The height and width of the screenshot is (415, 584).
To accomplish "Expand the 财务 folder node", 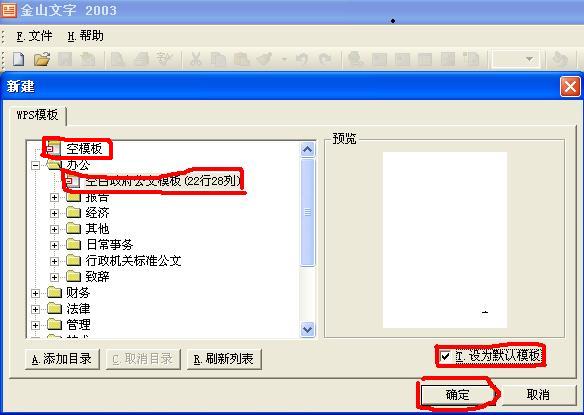I will coord(35,293).
